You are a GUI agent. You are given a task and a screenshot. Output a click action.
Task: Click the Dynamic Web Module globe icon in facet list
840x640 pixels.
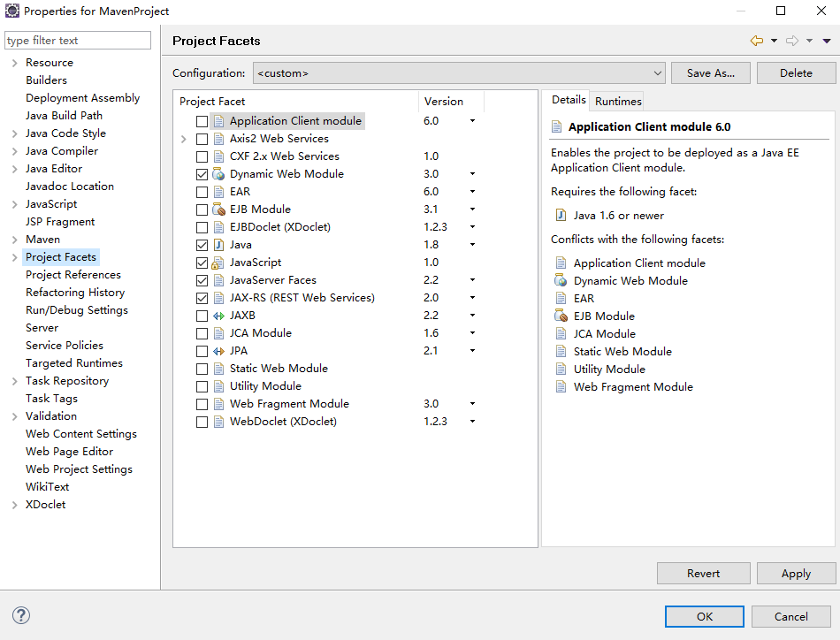(x=218, y=174)
